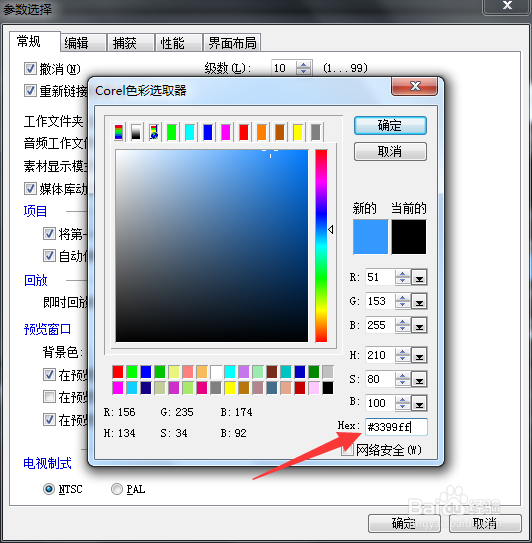Close the Corel色彩选取器 dialog

pos(415,86)
